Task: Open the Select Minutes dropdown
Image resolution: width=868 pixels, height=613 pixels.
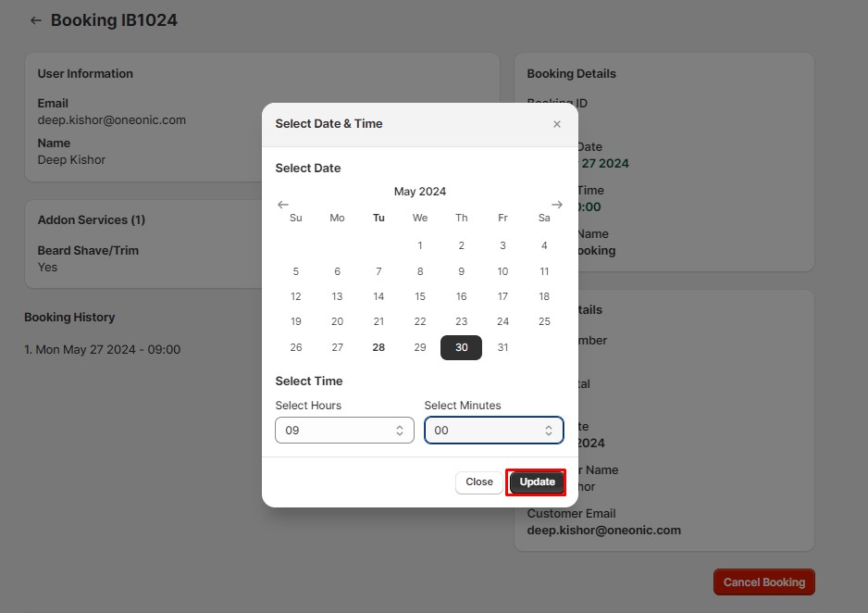Action: (x=493, y=431)
